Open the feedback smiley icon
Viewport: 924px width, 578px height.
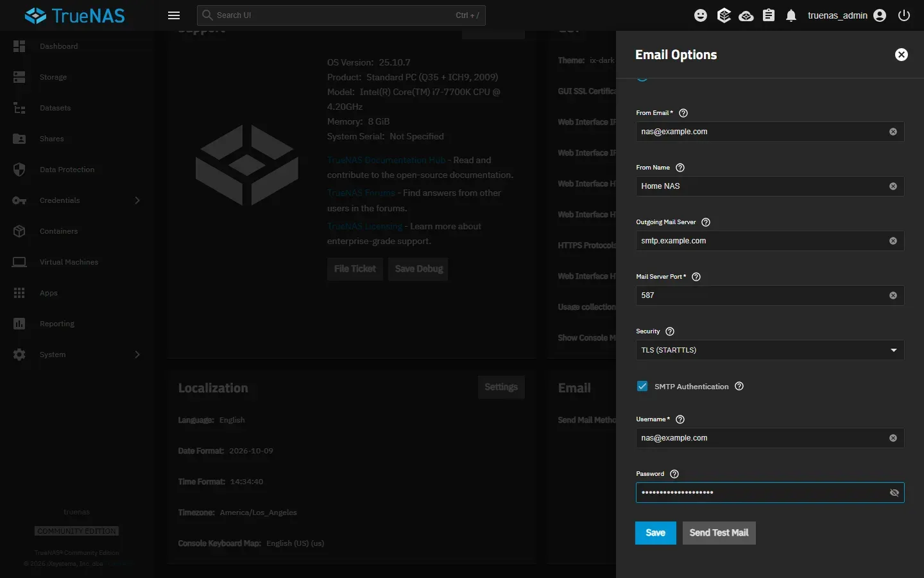pos(701,15)
